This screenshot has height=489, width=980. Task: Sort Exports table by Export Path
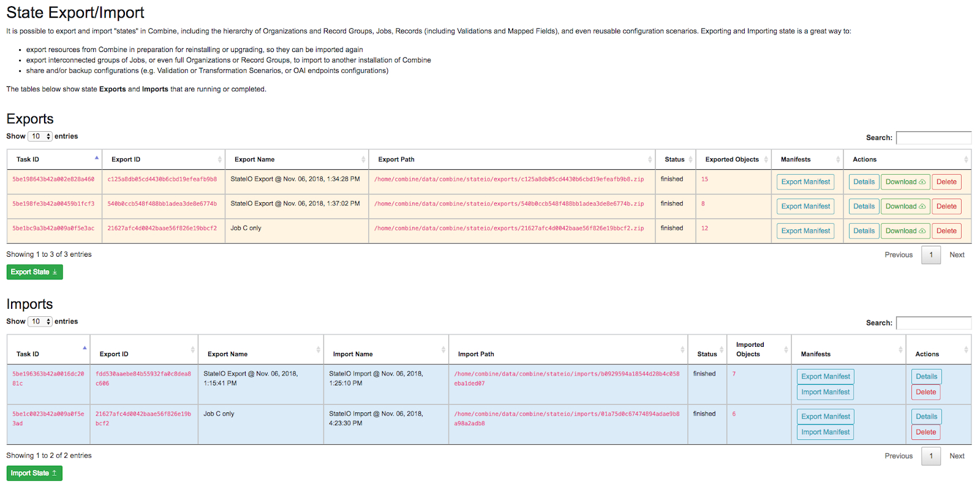[511, 159]
